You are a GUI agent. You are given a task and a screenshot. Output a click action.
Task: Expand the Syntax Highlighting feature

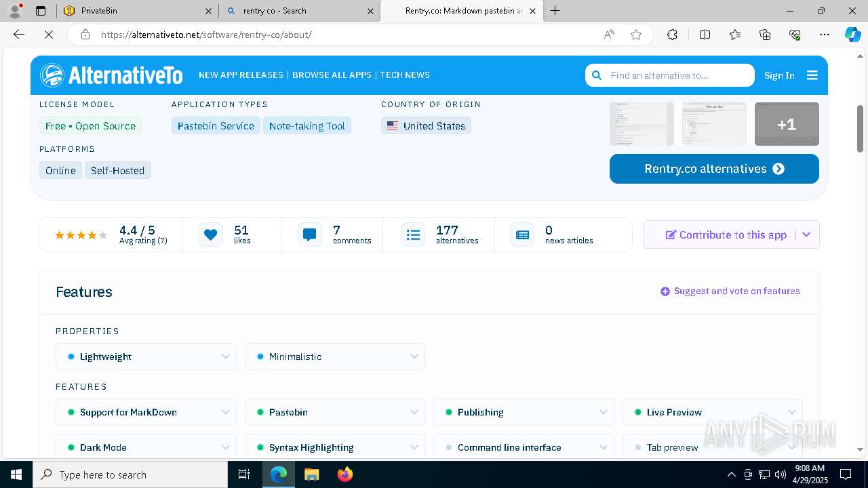[335, 447]
